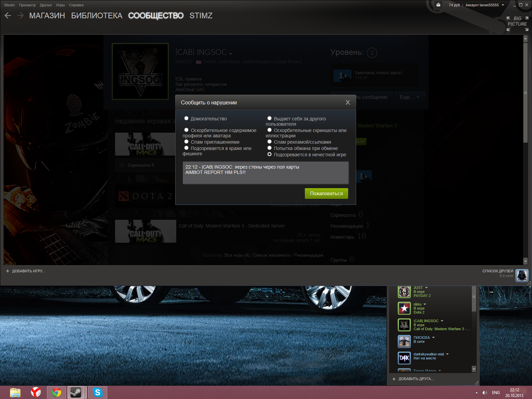532x399 pixels.
Task: Go to the БИБЛИОТЕКА tab
Action: [x=97, y=16]
